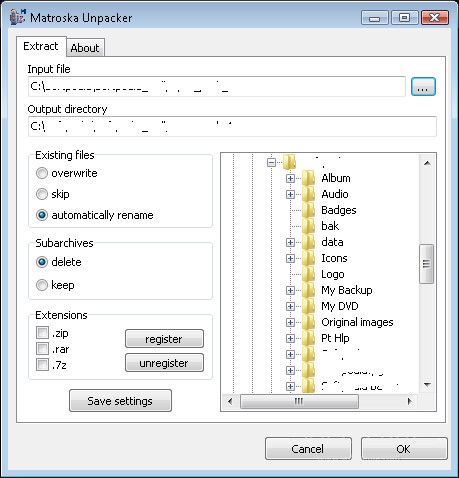
Task: Select delete subarchives option
Action: pos(42,262)
